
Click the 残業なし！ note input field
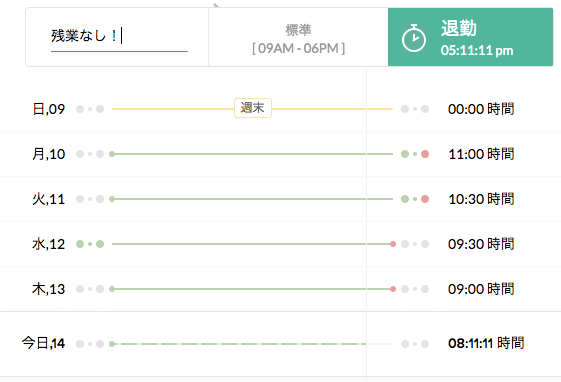tap(119, 36)
